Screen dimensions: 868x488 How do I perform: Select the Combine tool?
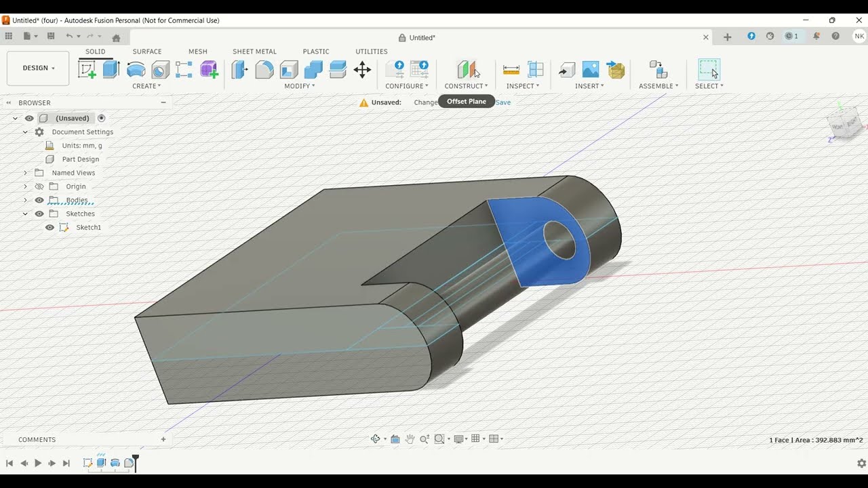click(x=313, y=69)
